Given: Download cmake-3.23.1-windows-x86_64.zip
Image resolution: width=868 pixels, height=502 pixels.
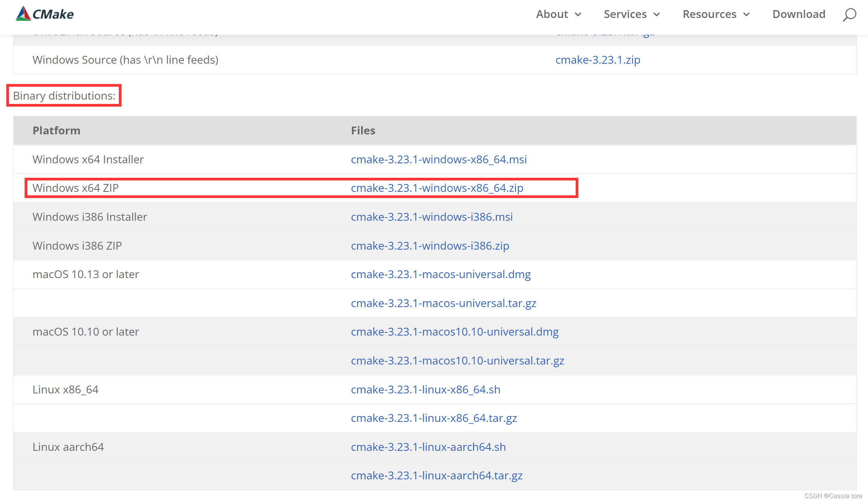Looking at the screenshot, I should (x=437, y=188).
